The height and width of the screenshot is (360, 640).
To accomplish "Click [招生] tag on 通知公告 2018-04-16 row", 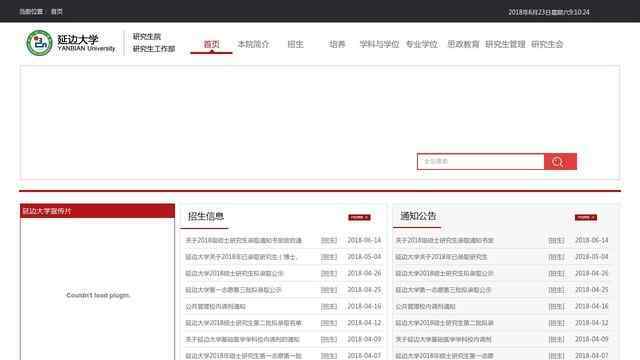I will 556,307.
